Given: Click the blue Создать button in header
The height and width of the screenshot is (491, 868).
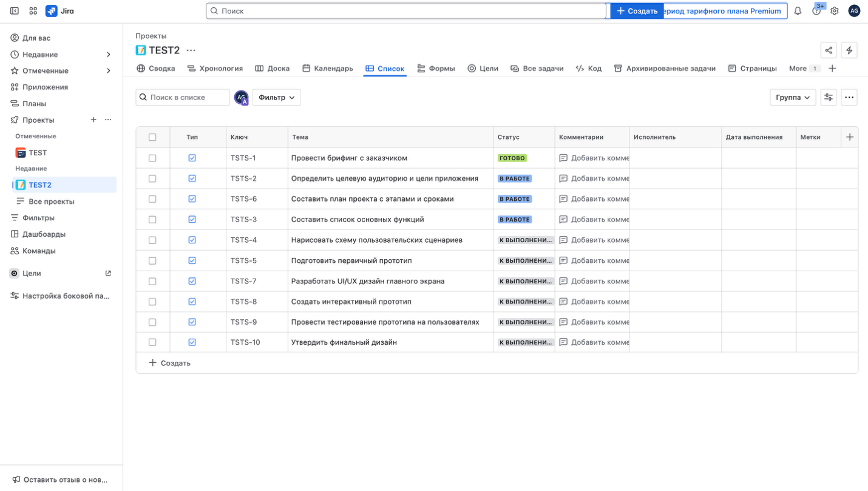Looking at the screenshot, I should [x=637, y=11].
